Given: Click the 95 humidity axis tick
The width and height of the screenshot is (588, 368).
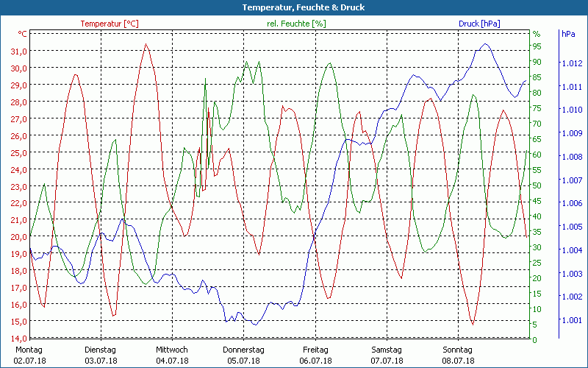Looking at the screenshot, I should coord(537,46).
